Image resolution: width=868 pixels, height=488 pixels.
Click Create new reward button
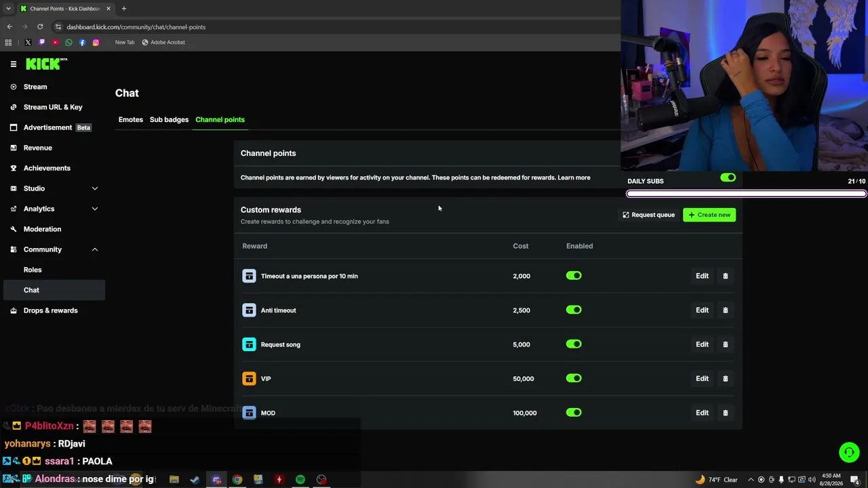pos(709,215)
